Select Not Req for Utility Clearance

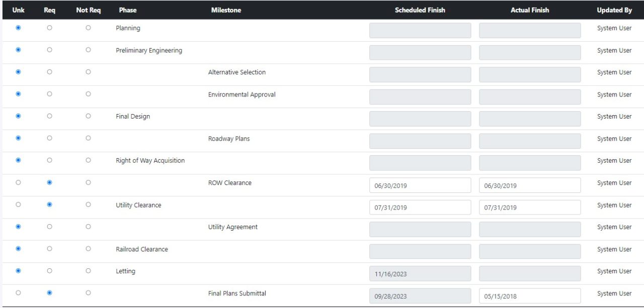click(x=88, y=204)
